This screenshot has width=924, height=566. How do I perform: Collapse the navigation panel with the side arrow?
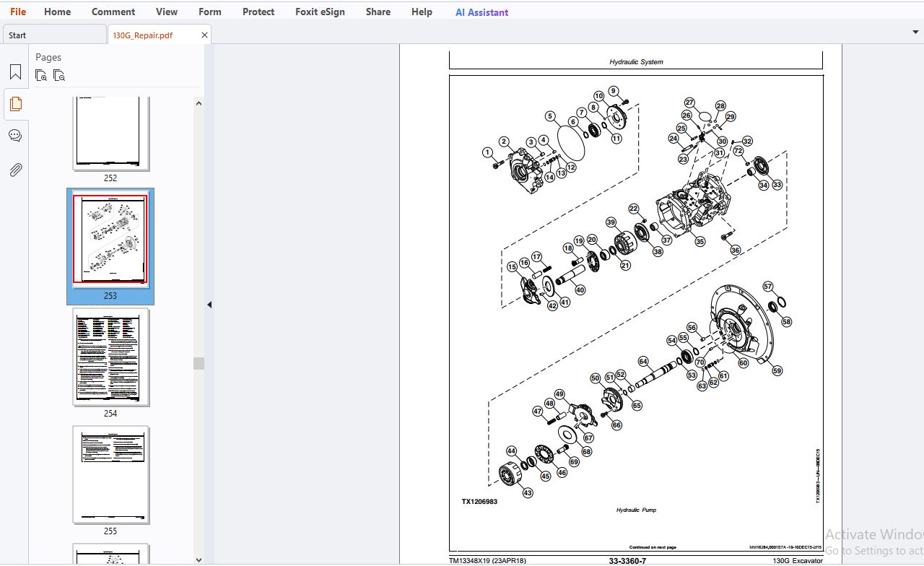pos(209,305)
